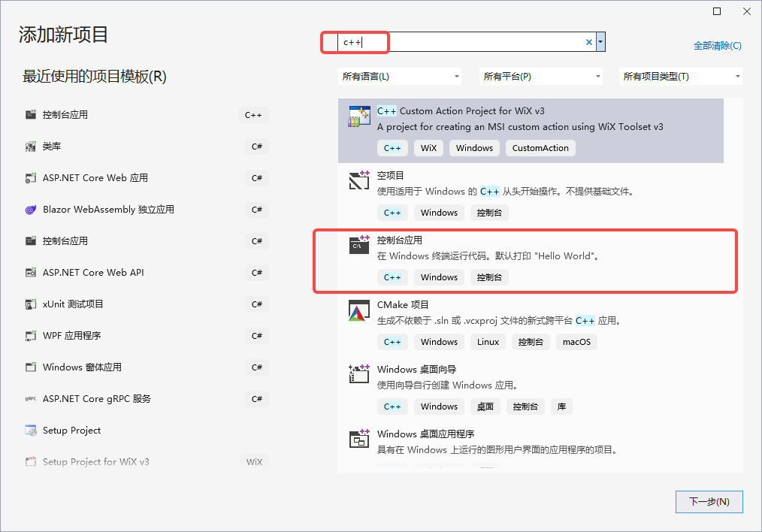Click the 下一步(N) button
Image resolution: width=762 pixels, height=532 pixels.
pos(709,502)
